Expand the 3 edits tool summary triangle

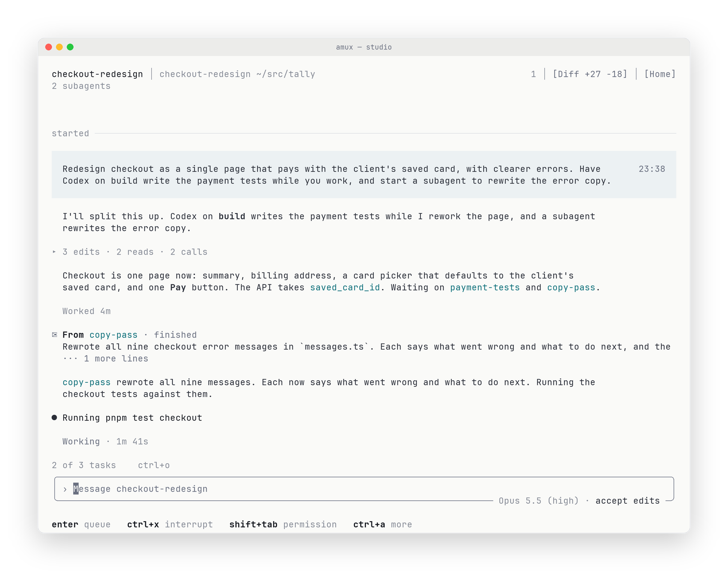[x=54, y=252]
